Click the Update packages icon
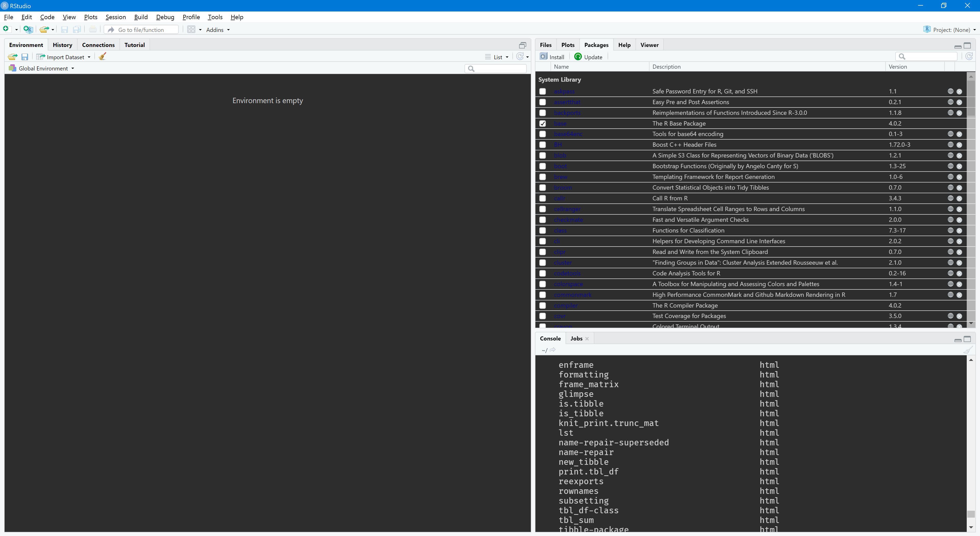This screenshot has width=980, height=536. [589, 57]
